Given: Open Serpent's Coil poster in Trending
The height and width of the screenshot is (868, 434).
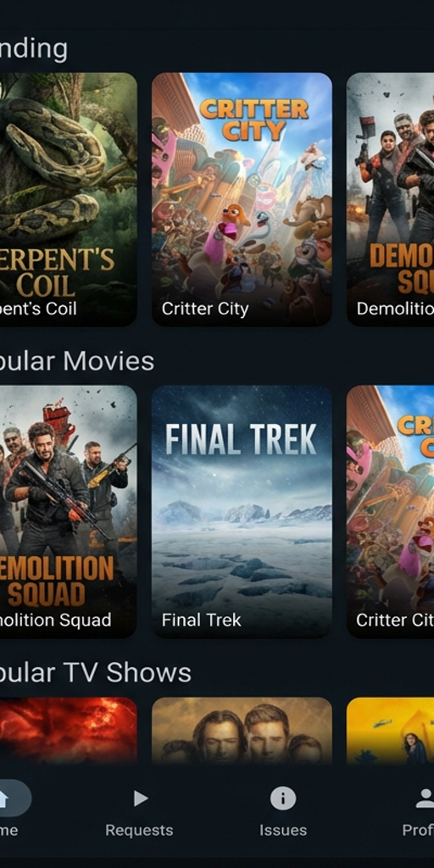Looking at the screenshot, I should click(68, 199).
